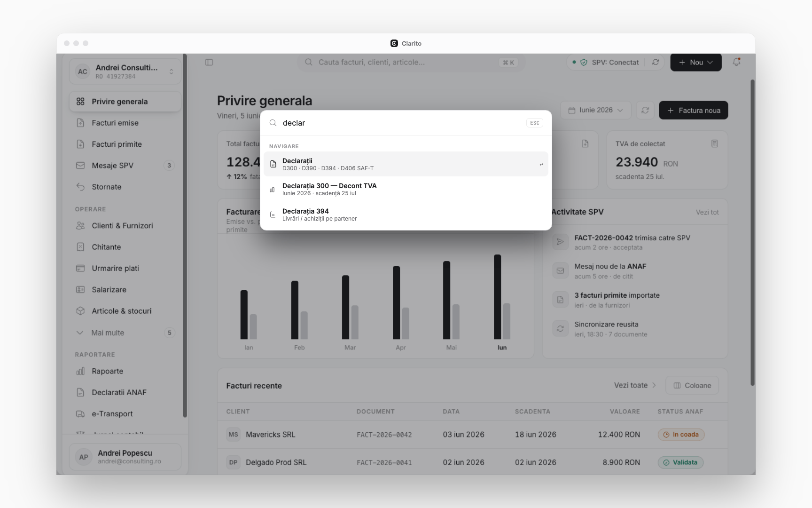Open the Iunie 2026 period dropdown
812x508 pixels.
point(595,110)
